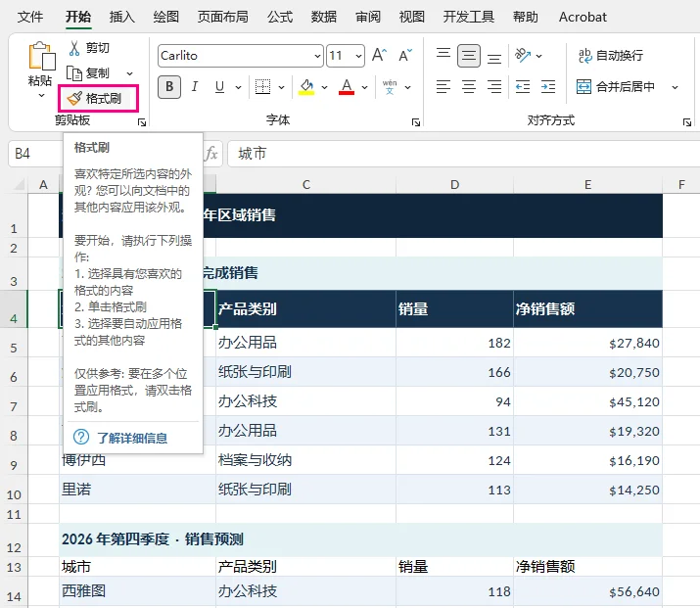700x608 pixels.
Task: Increase indent icon
Action: point(548,86)
